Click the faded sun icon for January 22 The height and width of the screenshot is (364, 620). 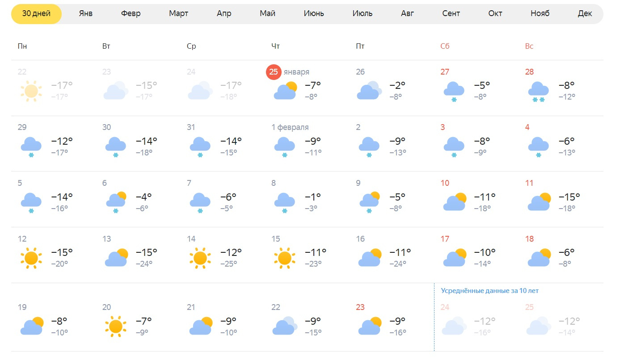point(31,91)
